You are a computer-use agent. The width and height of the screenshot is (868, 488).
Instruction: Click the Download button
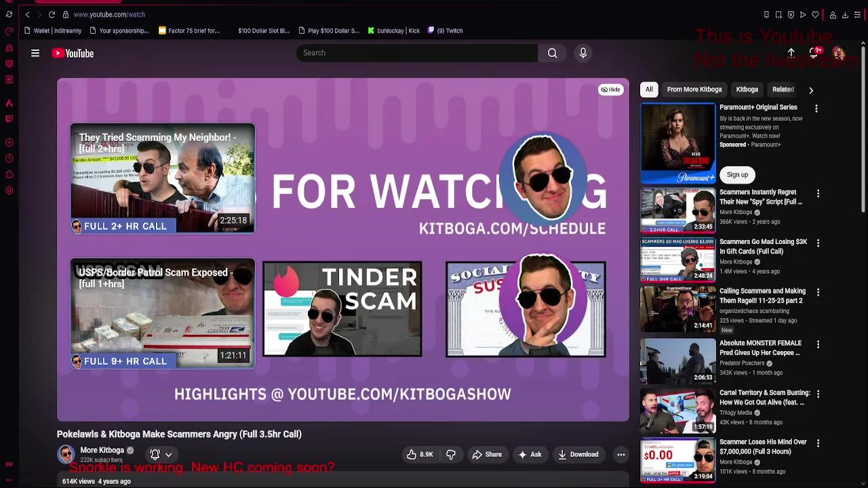coord(578,455)
